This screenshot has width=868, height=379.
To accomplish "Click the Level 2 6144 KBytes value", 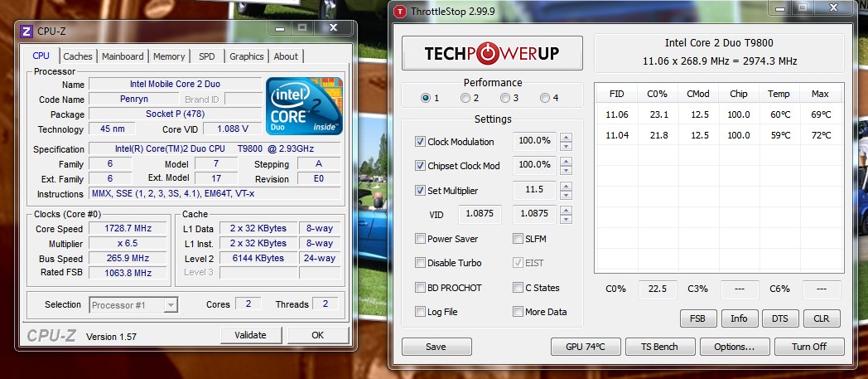I will [x=258, y=258].
